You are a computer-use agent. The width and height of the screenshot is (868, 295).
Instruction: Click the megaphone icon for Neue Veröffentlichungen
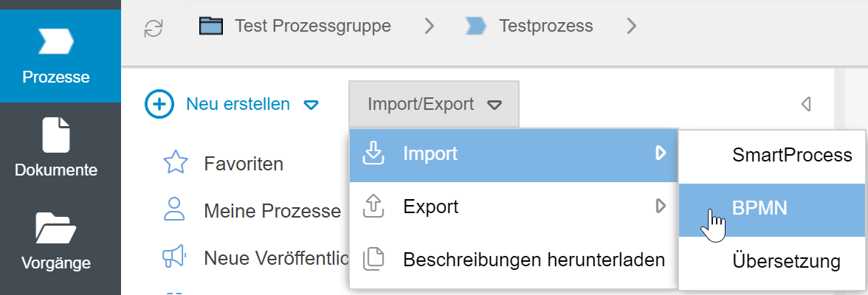(174, 257)
